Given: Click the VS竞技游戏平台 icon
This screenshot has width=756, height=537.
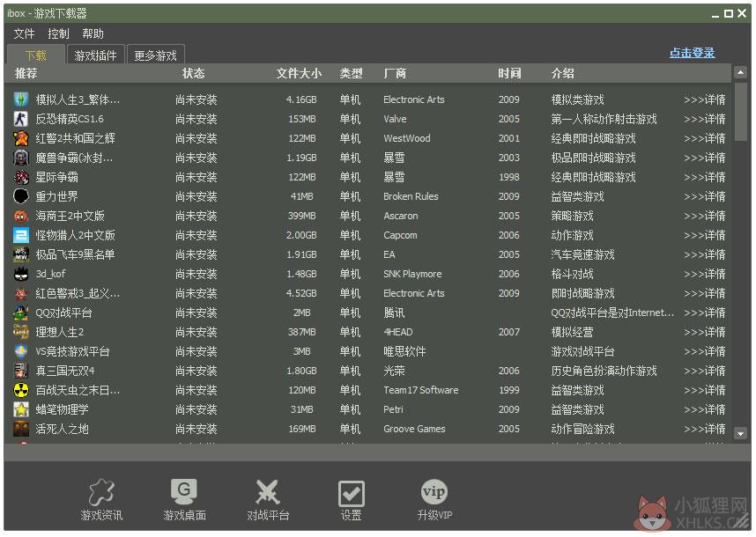Looking at the screenshot, I should (21, 351).
